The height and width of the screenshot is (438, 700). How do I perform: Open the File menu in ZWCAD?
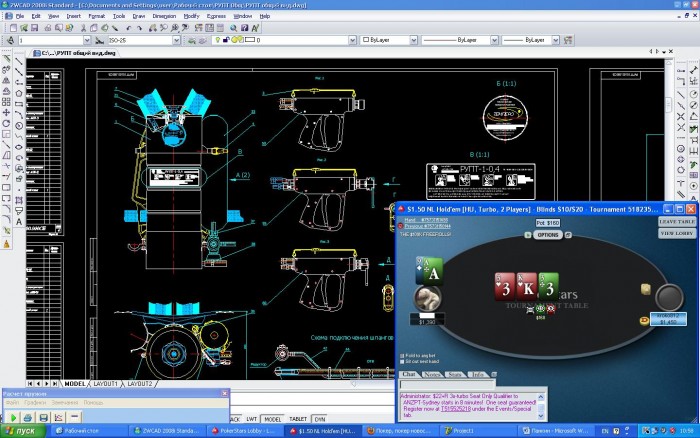click(20, 16)
